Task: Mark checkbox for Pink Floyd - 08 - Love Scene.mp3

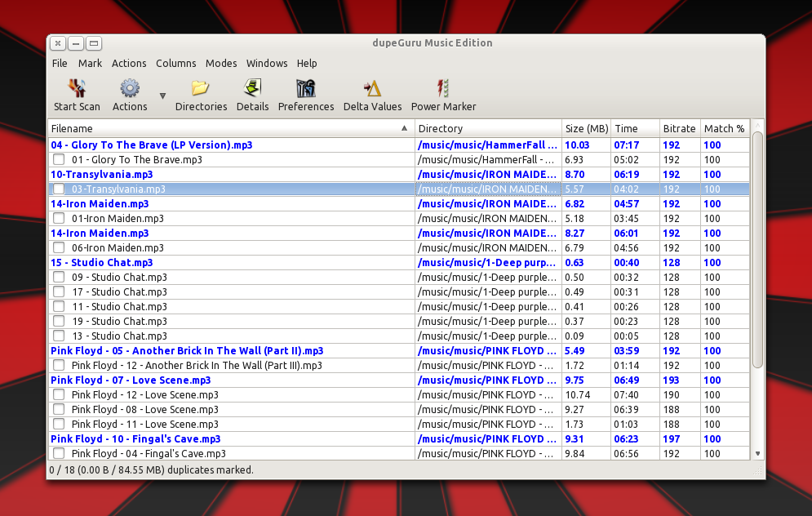Action: point(59,409)
